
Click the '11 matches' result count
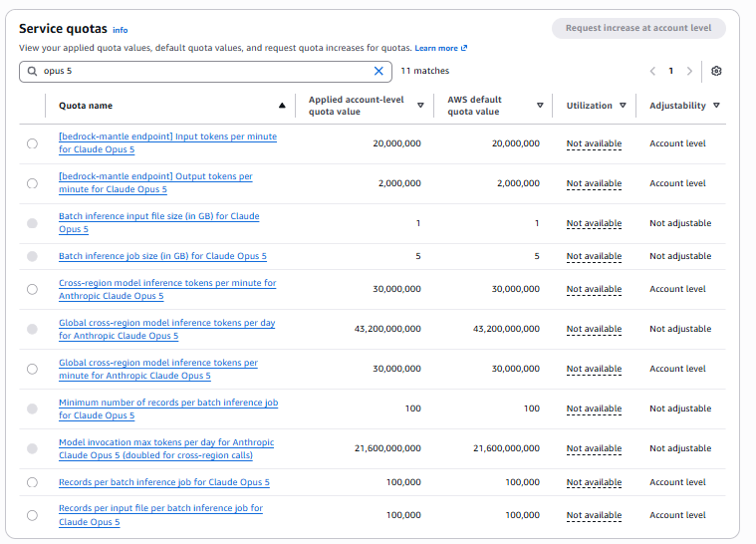coord(424,71)
